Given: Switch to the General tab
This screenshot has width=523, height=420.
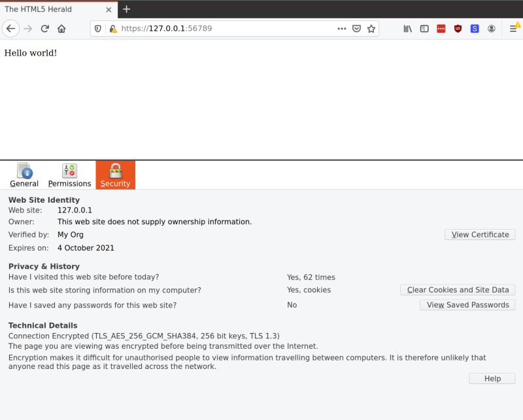Looking at the screenshot, I should click(x=24, y=174).
